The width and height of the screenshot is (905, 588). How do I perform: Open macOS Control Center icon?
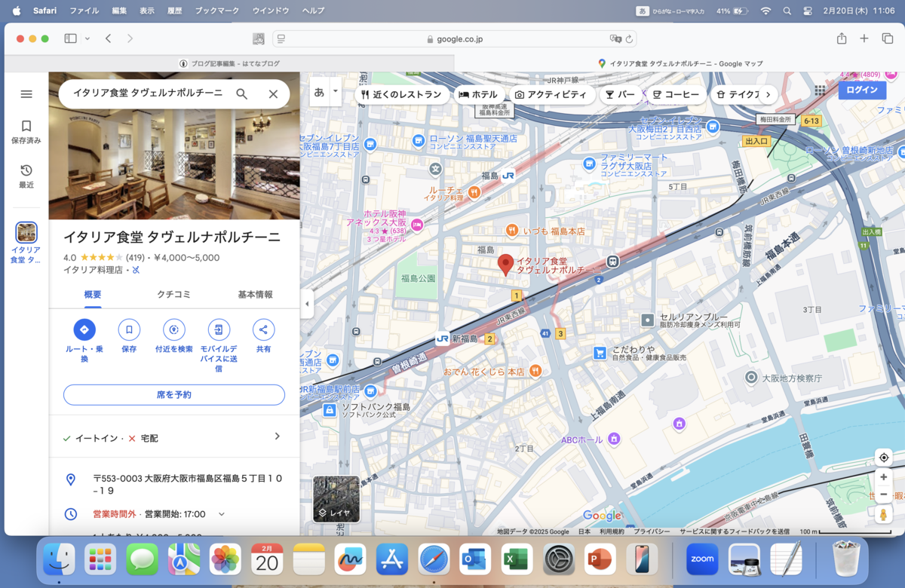(808, 11)
